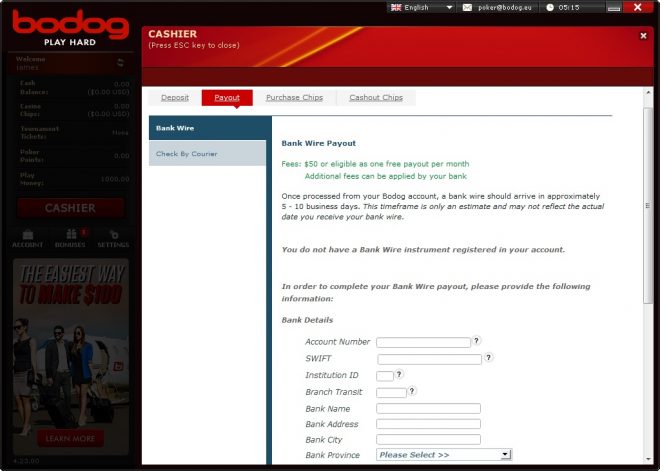Click into the Bank City field

[428, 439]
